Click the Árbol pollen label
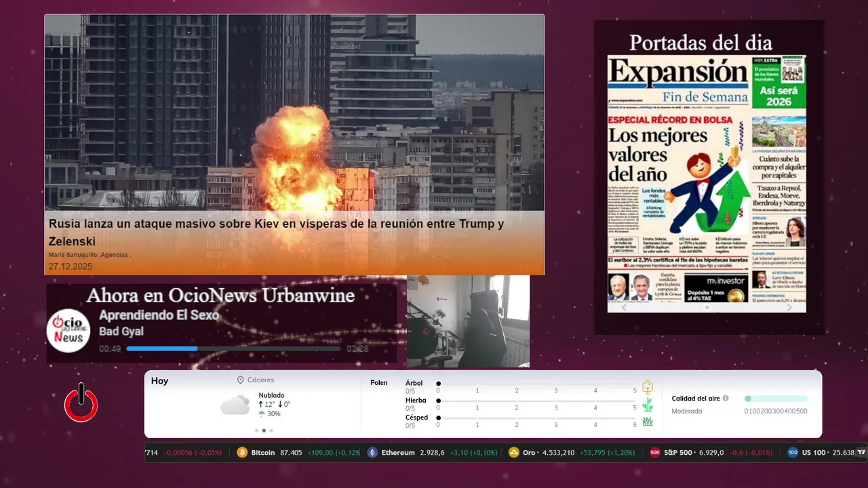Image resolution: width=868 pixels, height=488 pixels. (x=414, y=383)
